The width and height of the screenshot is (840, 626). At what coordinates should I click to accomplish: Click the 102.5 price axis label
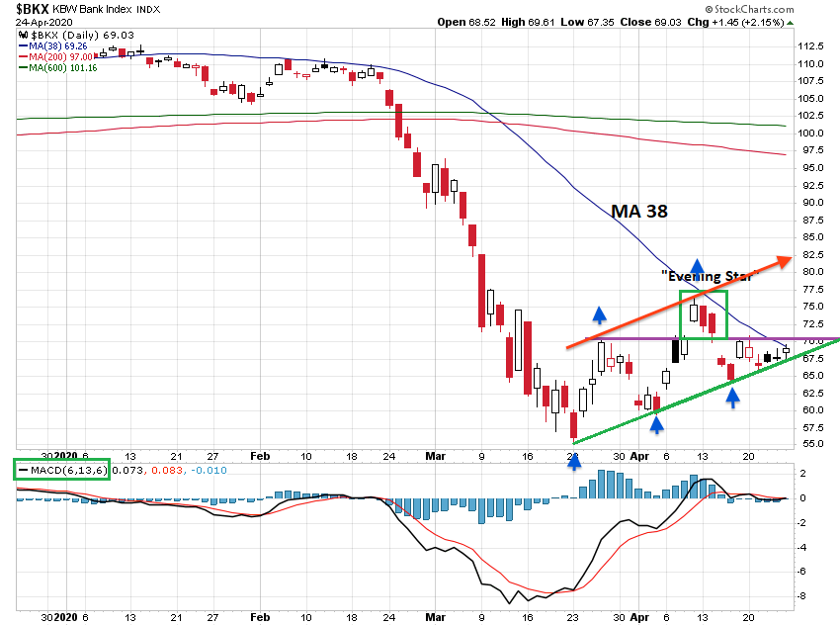(810, 116)
